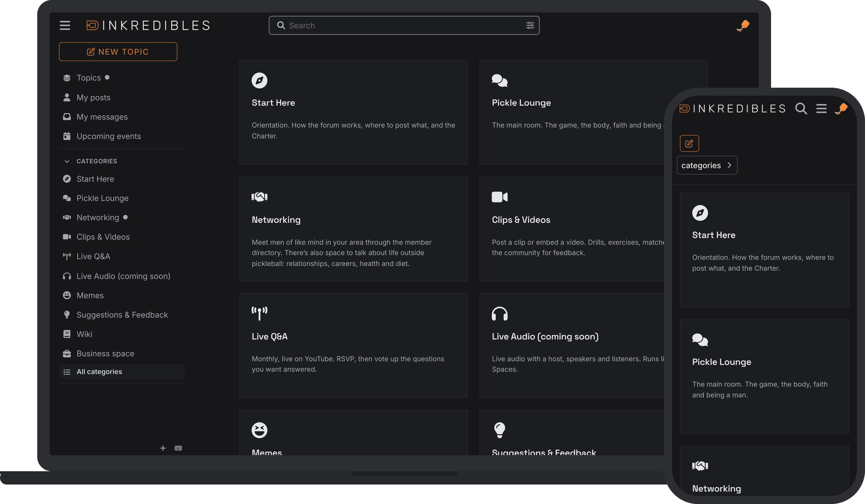Tap the Inkredibles logo on phone header

tap(733, 109)
